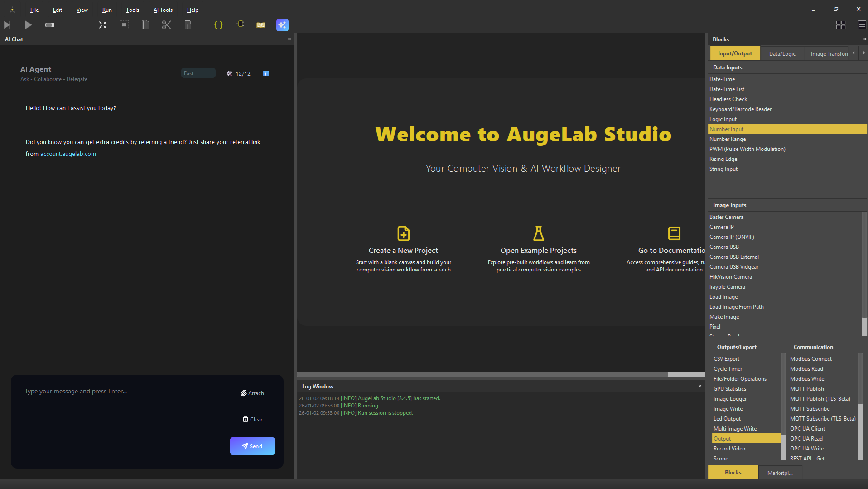Click the step-forward run icon
868x489 pixels.
coord(7,25)
